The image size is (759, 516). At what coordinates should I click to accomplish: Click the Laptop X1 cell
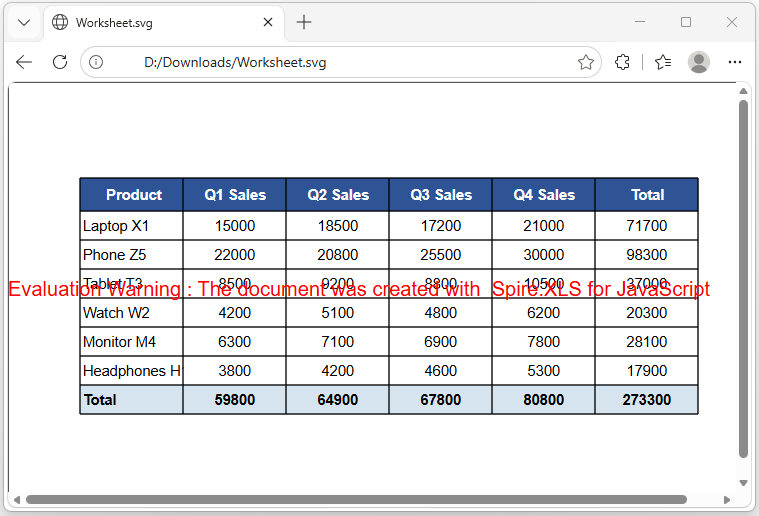(132, 226)
